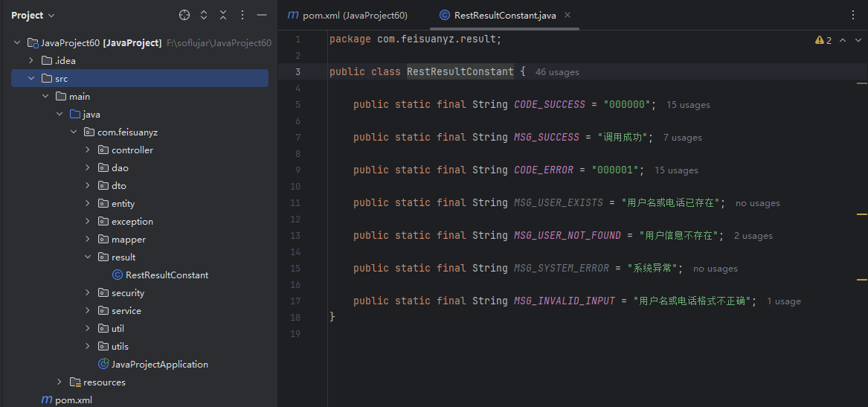Image resolution: width=868 pixels, height=407 pixels.
Task: Hide the Project tool window
Action: point(262,16)
